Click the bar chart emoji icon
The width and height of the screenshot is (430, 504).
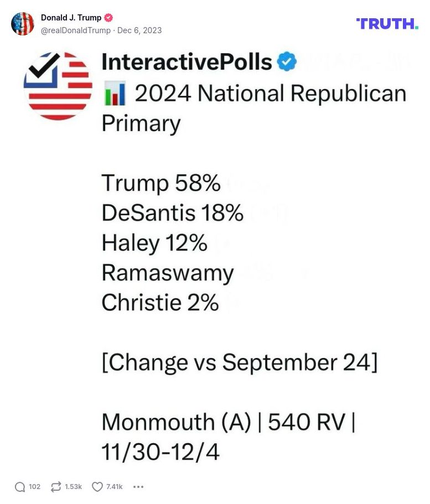pos(115,93)
